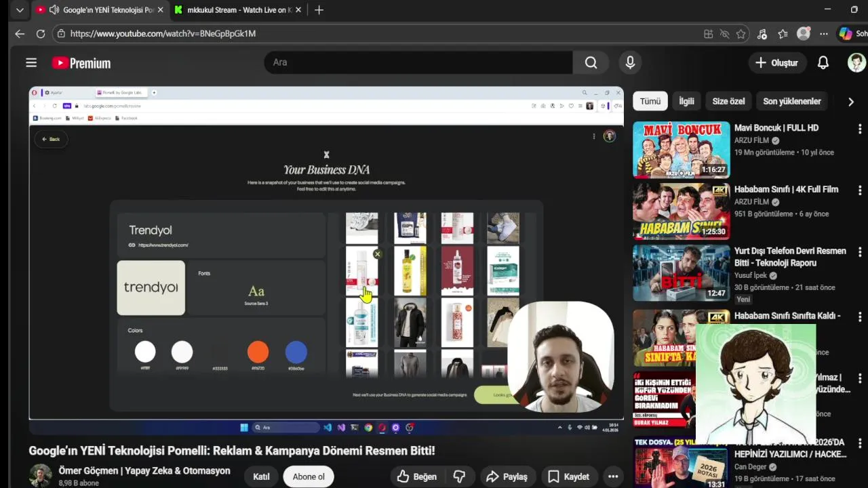Screen dimensions: 868x488
Task: Click the browser address bar URL
Action: click(163, 33)
